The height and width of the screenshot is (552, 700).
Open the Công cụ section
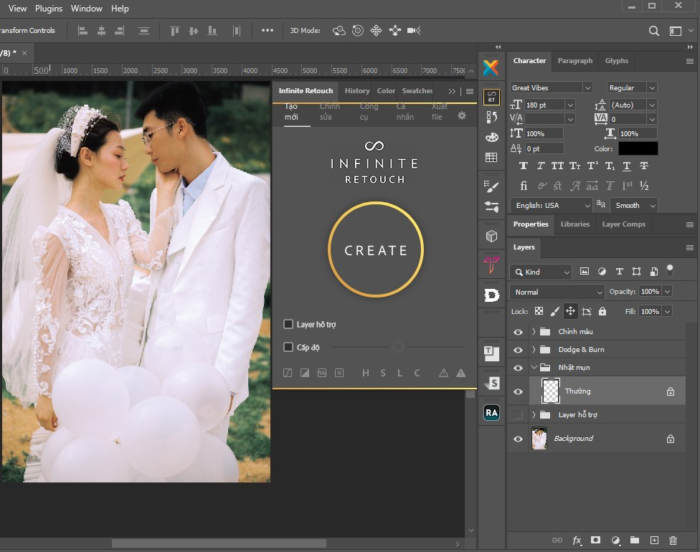coord(369,112)
